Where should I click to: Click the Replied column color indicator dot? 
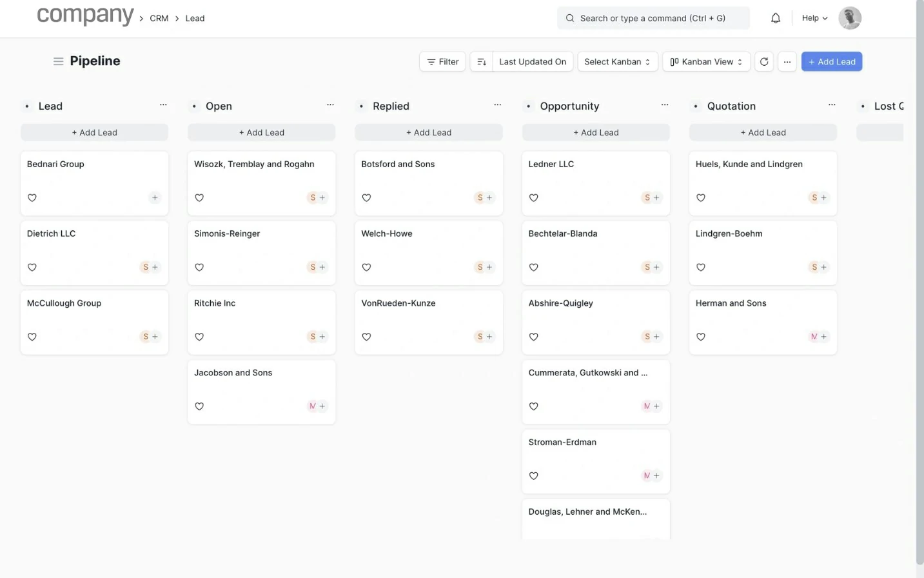tap(361, 106)
